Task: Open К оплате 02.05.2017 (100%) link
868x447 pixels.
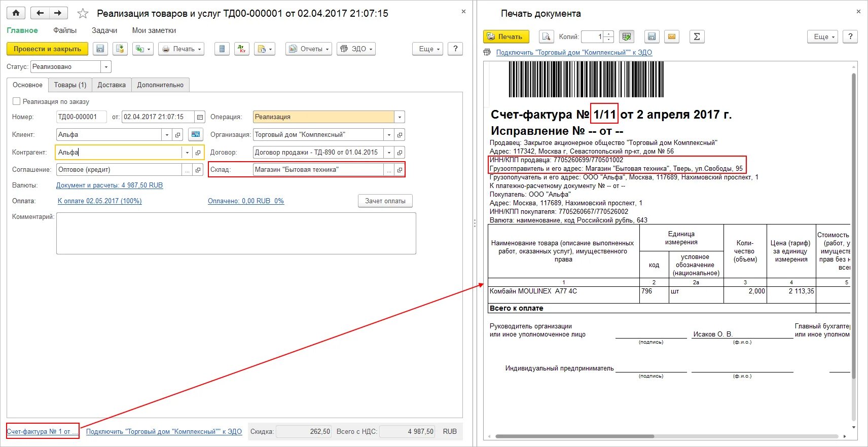Action: [100, 201]
